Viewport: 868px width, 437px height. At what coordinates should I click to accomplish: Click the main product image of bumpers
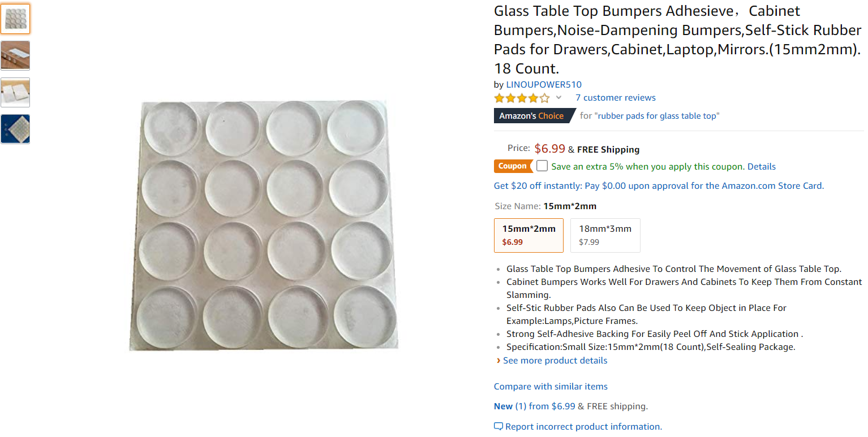click(264, 225)
